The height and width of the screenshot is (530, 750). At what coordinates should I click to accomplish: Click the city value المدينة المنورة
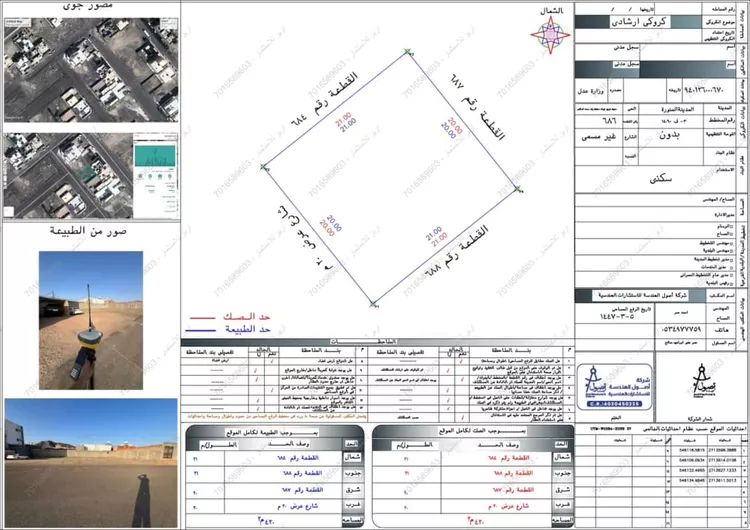[x=677, y=109]
